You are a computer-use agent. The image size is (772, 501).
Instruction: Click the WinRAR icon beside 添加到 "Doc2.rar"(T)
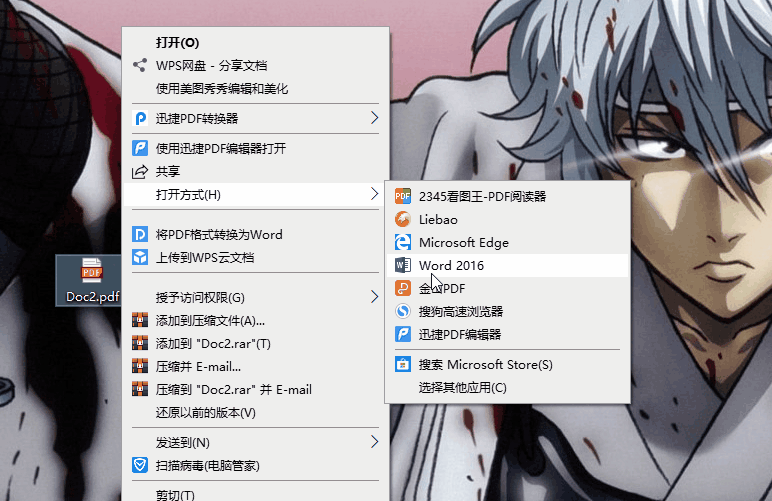tap(140, 343)
